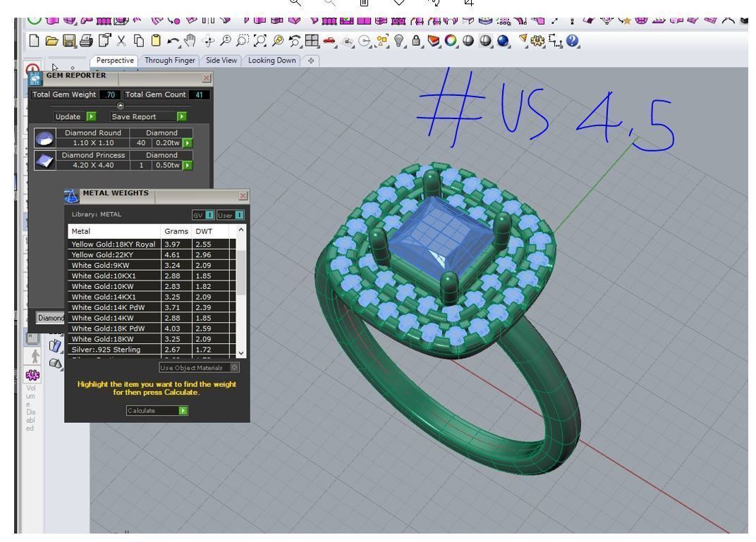756x542 pixels.
Task: Select the Zoom Dynamic magnifier tool
Action: click(225, 41)
